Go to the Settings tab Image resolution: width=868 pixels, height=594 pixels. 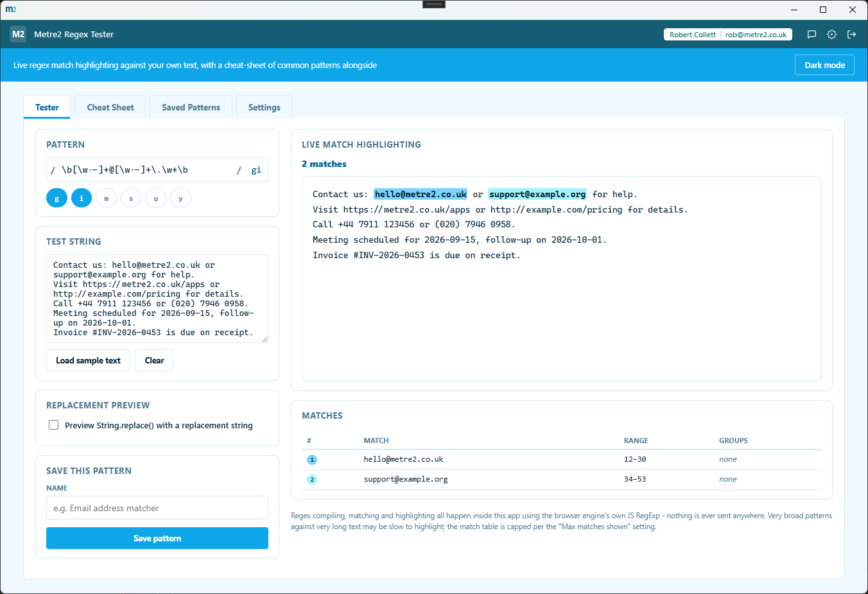point(264,107)
